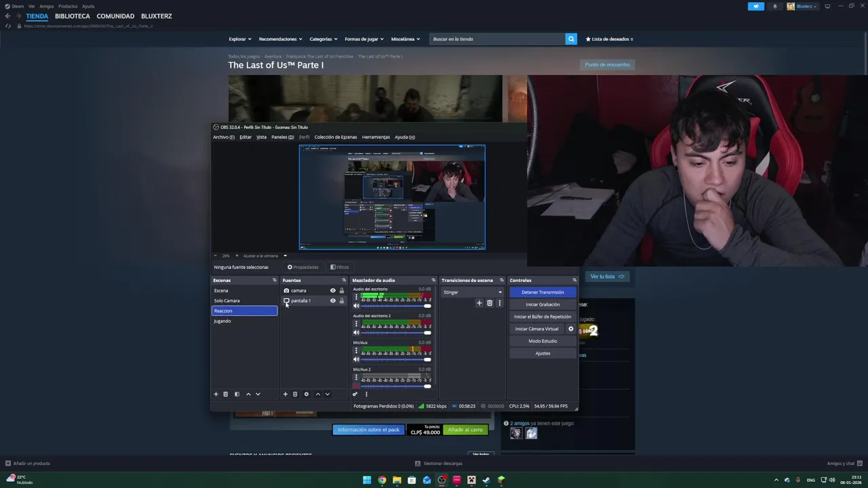This screenshot has width=868, height=488.
Task: Unmute the Mic/Aux 2 channel
Action: (356, 386)
